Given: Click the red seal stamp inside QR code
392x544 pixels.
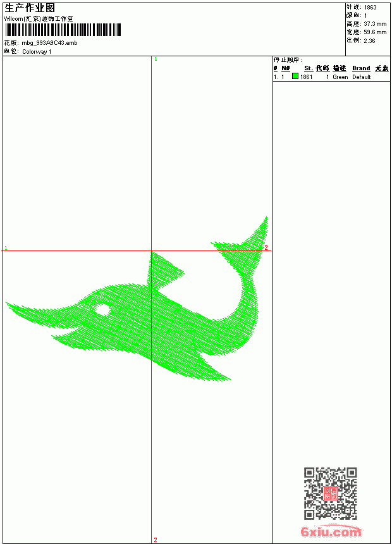Looking at the screenshot, I should pyautogui.click(x=330, y=493).
